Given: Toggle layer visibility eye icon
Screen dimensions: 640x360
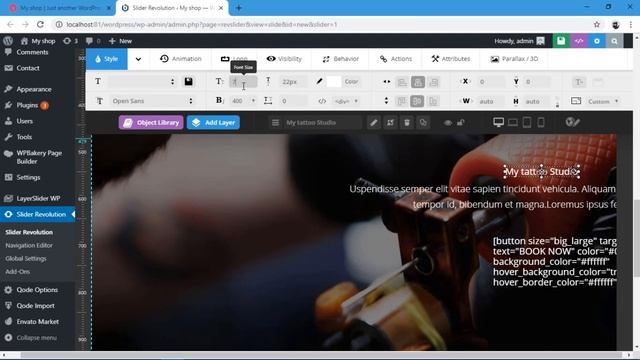Looking at the screenshot, I should 448,122.
